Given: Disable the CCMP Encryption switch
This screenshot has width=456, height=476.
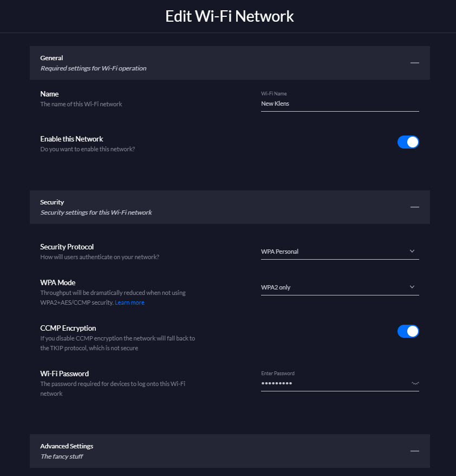Looking at the screenshot, I should (408, 331).
